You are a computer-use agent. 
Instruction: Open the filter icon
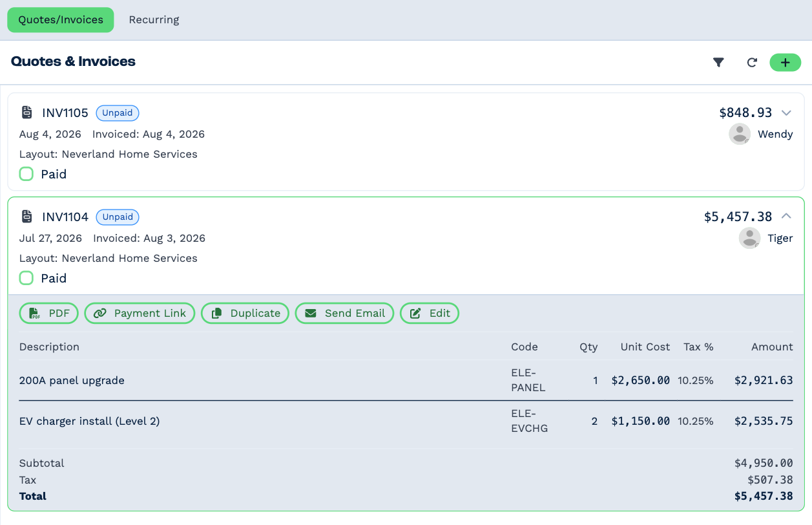point(718,63)
